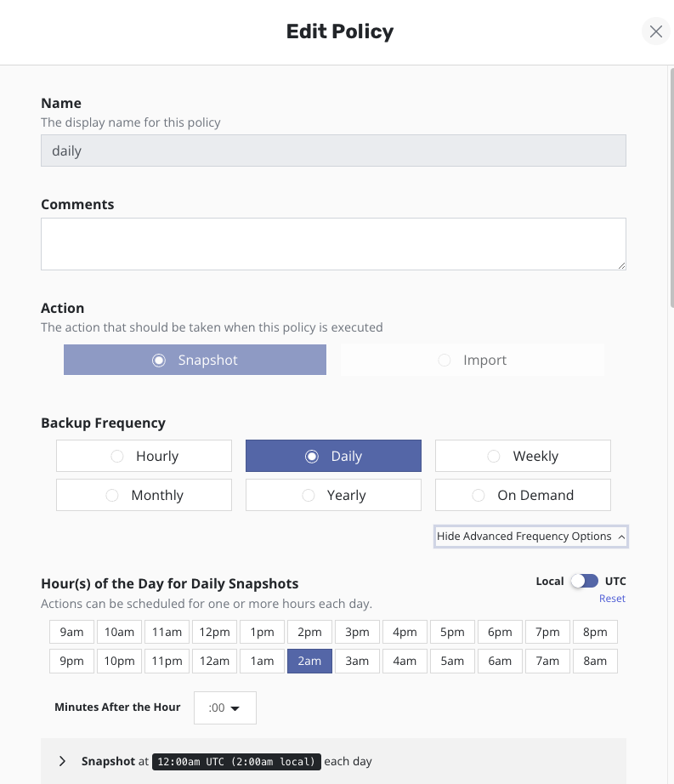Open the Minutes After the Hour dropdown
674x784 pixels.
coord(225,707)
